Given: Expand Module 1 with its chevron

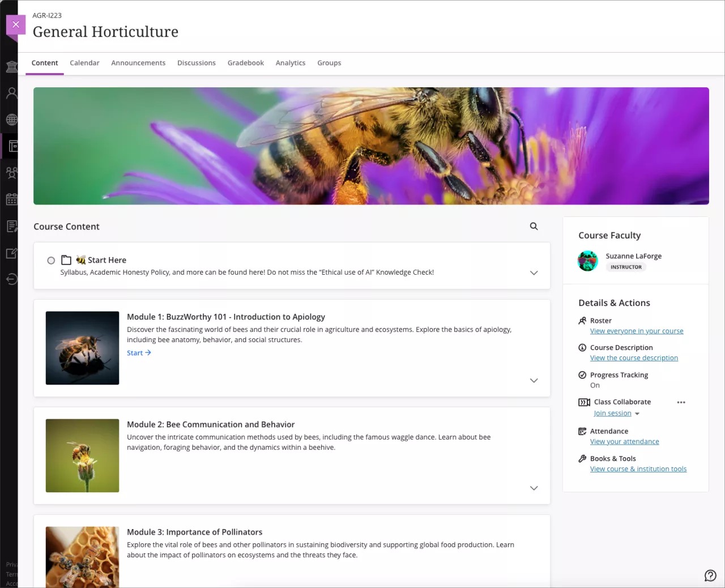Looking at the screenshot, I should 534,380.
